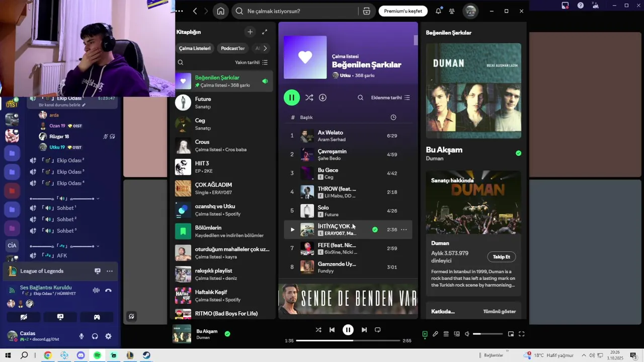Click Tümünü göster link

coord(500,312)
